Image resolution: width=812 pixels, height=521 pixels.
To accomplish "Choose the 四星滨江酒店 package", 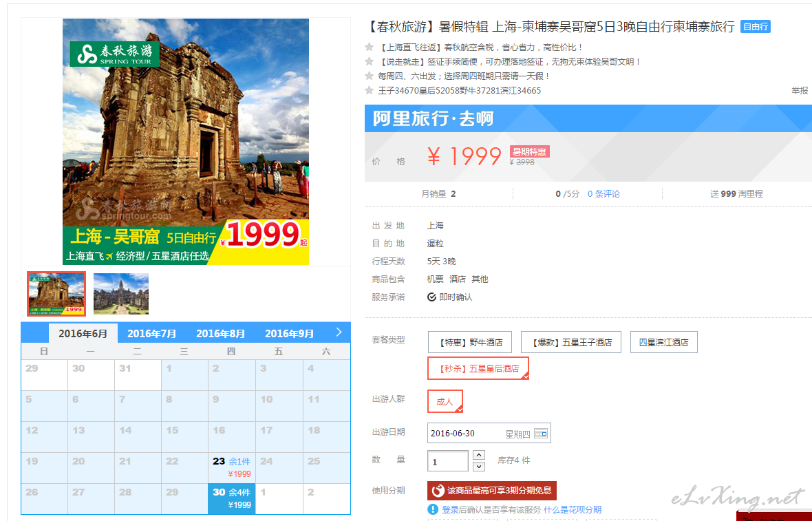I will pyautogui.click(x=664, y=342).
